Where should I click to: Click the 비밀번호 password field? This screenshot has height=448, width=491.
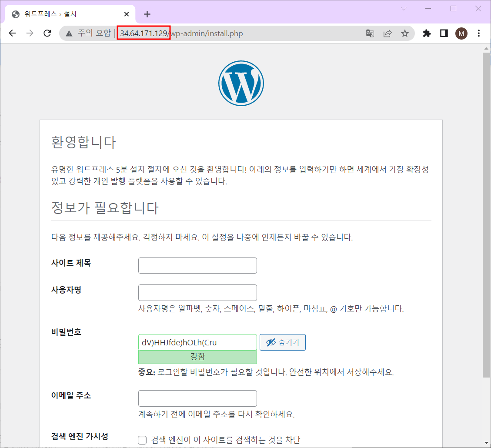[197, 342]
